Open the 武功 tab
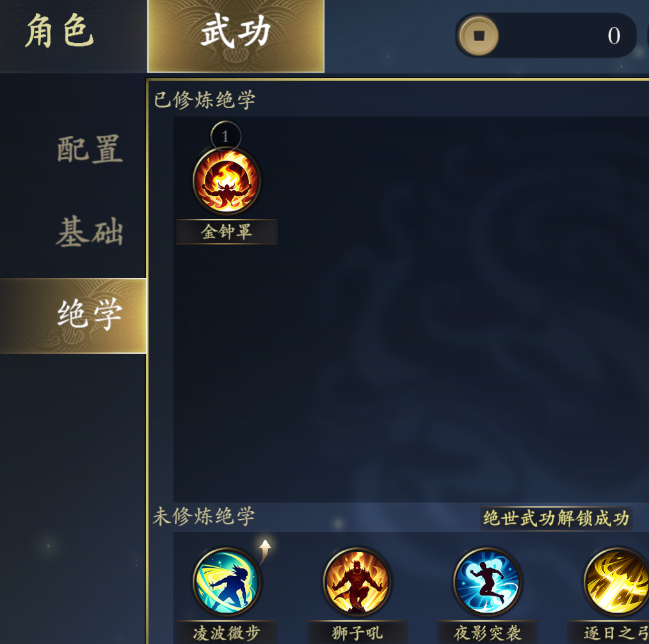Viewport: 649px width, 644px height. click(x=236, y=36)
